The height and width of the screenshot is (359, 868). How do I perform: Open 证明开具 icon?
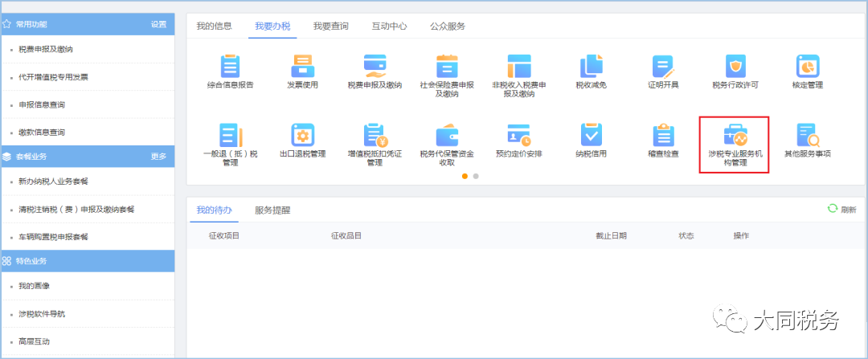coord(663,66)
